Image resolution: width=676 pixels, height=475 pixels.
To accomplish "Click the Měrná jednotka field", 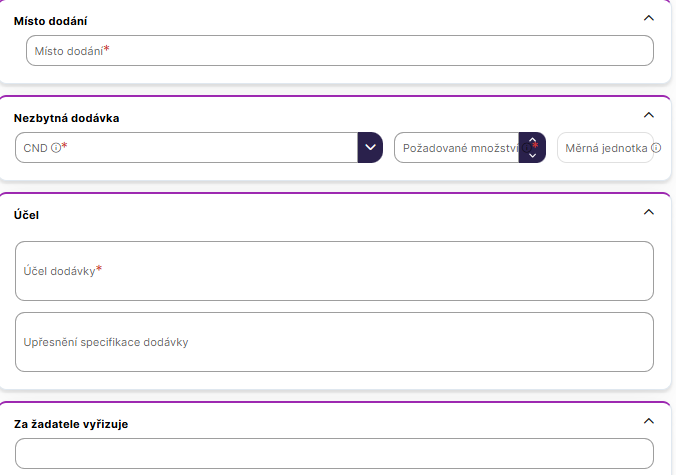I will (602, 148).
